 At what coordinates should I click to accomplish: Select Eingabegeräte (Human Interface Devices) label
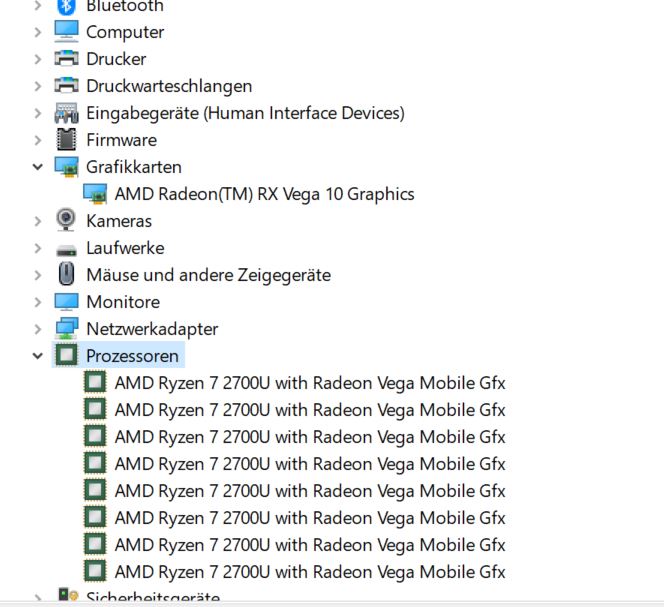pyautogui.click(x=245, y=113)
